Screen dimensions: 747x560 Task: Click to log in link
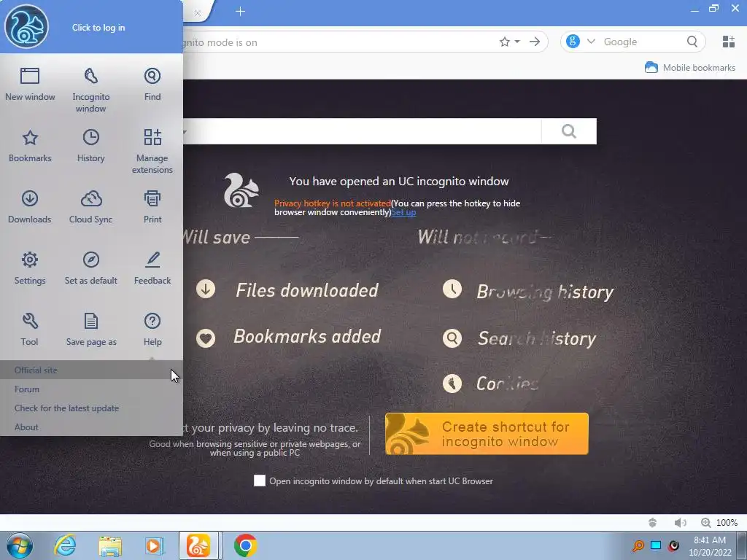(98, 28)
